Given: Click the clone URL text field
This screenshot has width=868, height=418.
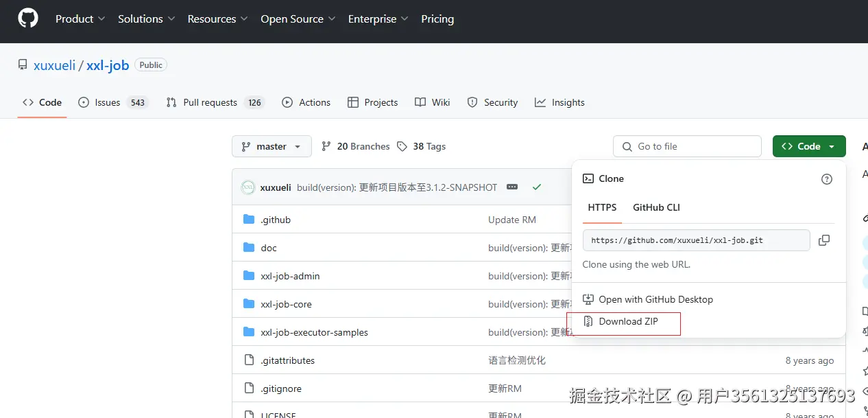Looking at the screenshot, I should (697, 240).
